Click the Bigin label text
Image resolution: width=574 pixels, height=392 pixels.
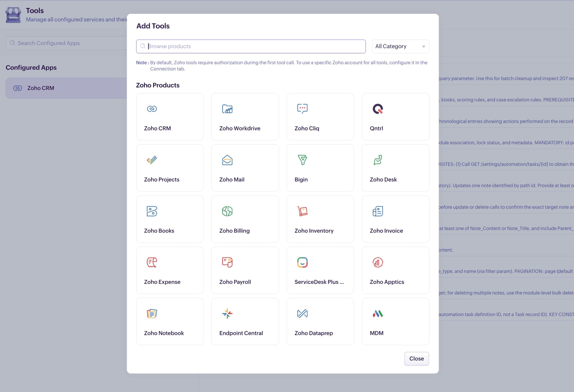(x=301, y=179)
